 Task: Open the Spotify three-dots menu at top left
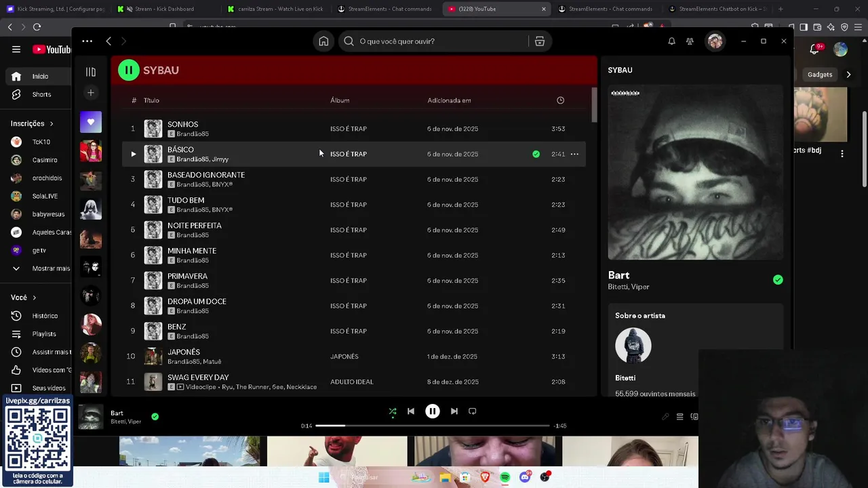tap(87, 41)
